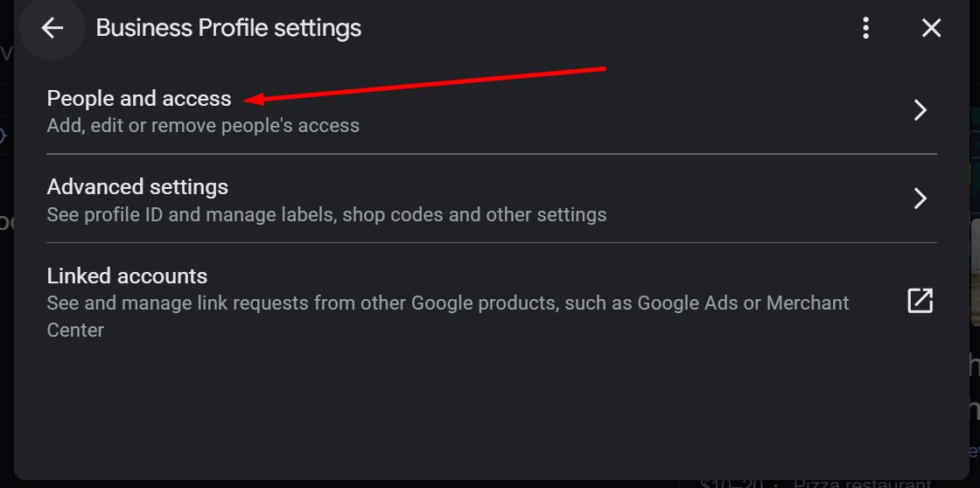
Task: Go back using the left arrow icon
Action: click(x=52, y=28)
